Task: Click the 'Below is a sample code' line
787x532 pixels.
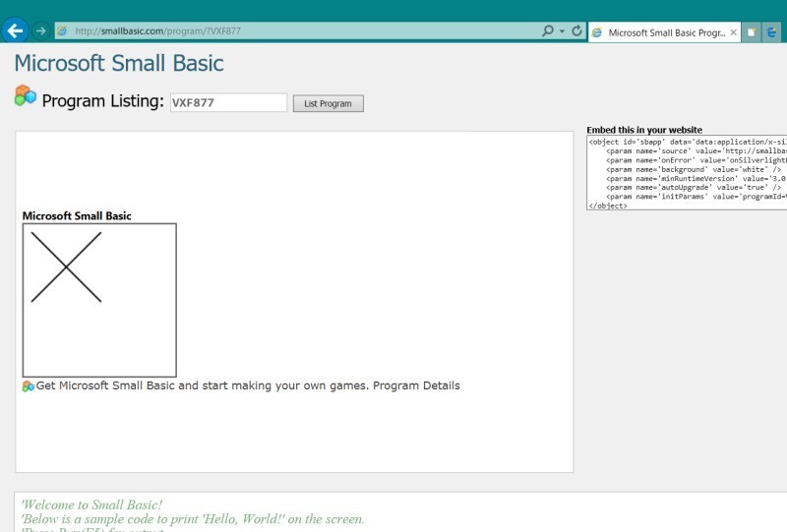Action: (x=193, y=519)
